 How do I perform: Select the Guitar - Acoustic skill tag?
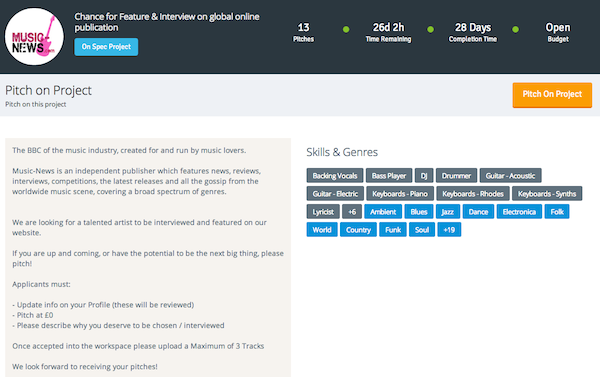coord(510,176)
